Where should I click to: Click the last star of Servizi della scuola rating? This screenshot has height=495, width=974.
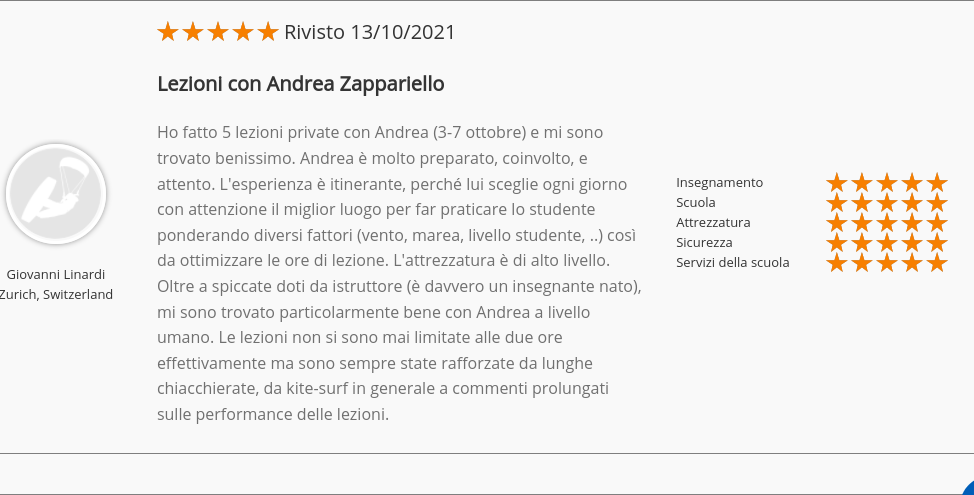[937, 262]
